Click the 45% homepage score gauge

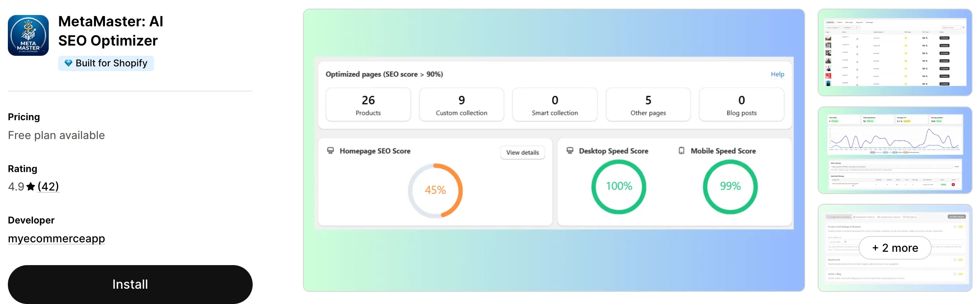click(x=435, y=190)
